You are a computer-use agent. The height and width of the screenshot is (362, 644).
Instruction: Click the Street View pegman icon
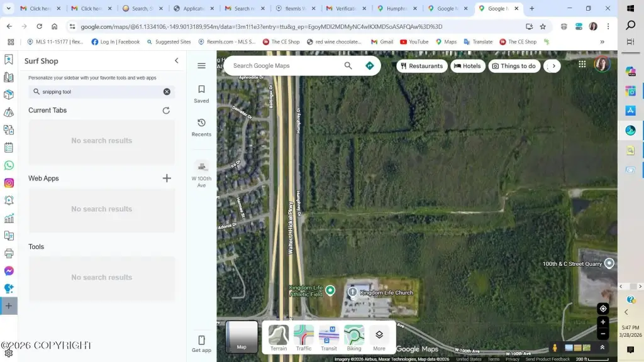click(x=555, y=348)
